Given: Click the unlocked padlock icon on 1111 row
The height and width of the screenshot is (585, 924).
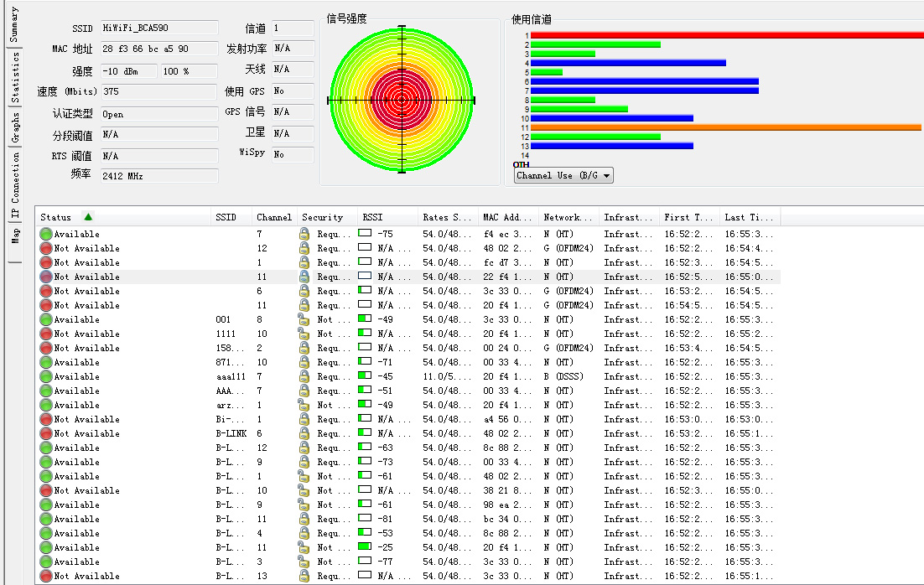Looking at the screenshot, I should pos(303,334).
